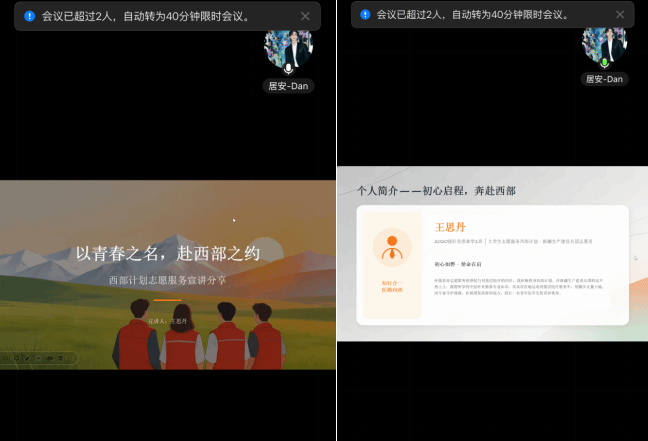Click the blue info icon in right notification
Screen dimensions: 648x441
tap(364, 15)
